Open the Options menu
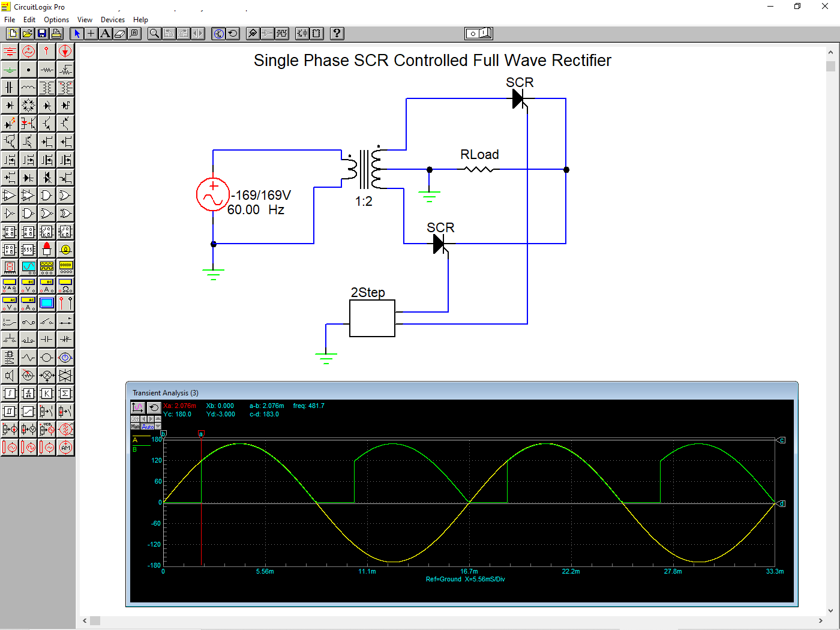This screenshot has height=630, width=840. pyautogui.click(x=56, y=20)
